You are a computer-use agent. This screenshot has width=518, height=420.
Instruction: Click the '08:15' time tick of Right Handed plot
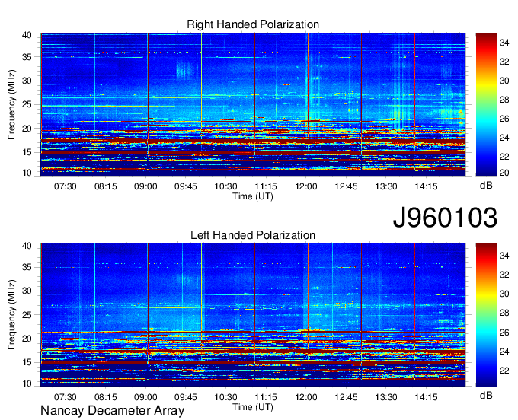tap(106, 186)
